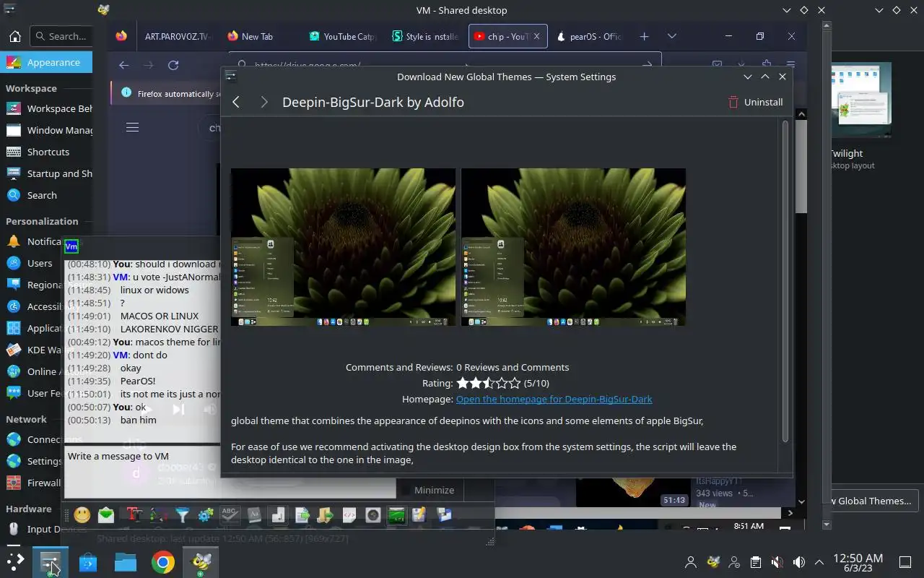Screen dimensions: 924x578
Task: Open Search settings category
Action: click(x=46, y=195)
